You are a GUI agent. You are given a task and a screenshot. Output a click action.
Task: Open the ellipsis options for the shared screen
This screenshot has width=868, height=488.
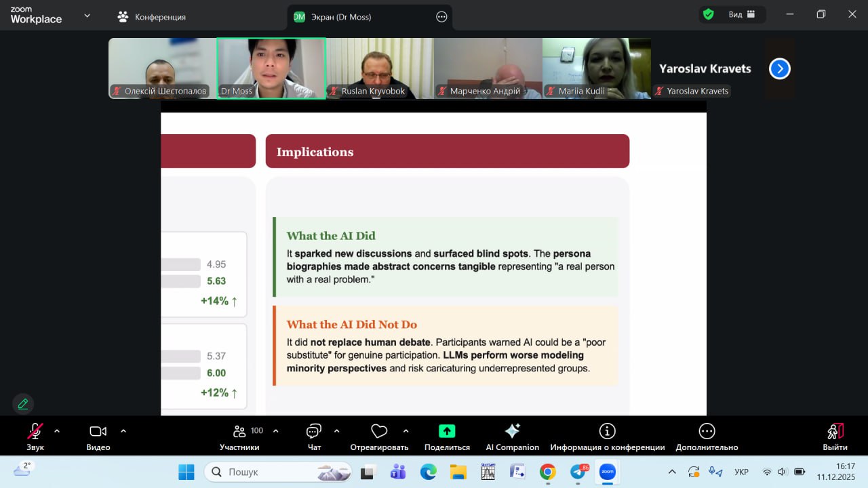441,17
